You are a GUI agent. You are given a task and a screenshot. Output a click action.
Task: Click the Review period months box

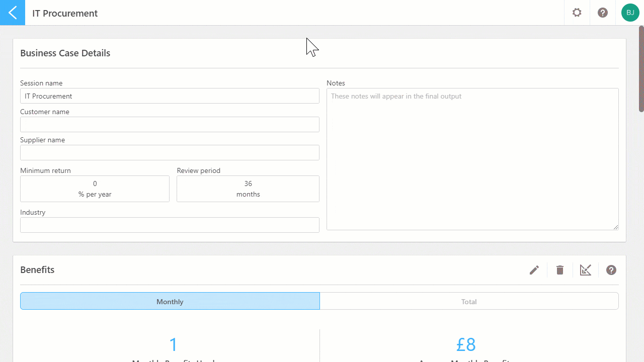[x=248, y=189]
